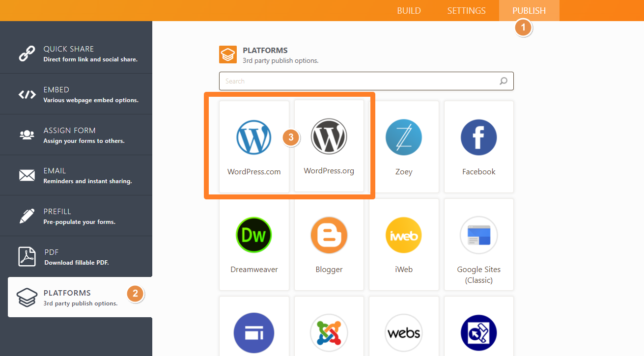Image resolution: width=644 pixels, height=356 pixels.
Task: Open the Zoey platform option
Action: [403, 137]
